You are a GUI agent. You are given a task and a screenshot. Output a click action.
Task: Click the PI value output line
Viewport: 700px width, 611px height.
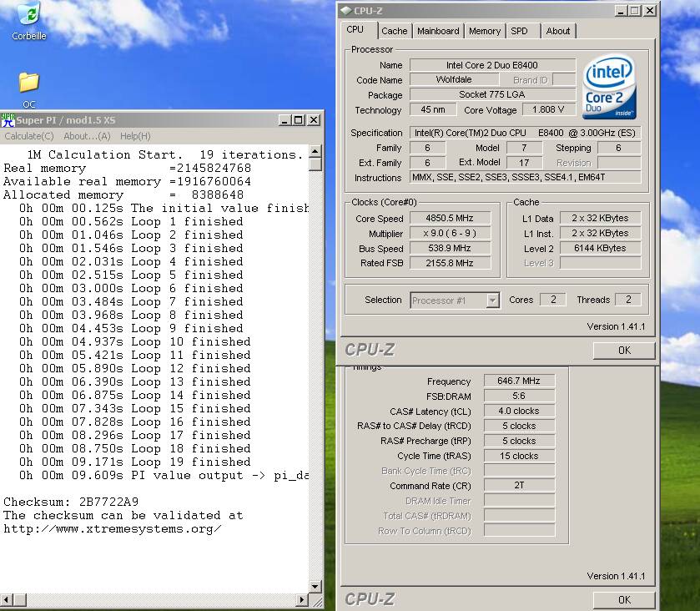(164, 475)
